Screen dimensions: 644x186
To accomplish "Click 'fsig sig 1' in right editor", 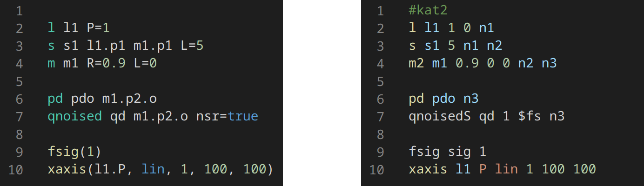I will pyautogui.click(x=447, y=152).
